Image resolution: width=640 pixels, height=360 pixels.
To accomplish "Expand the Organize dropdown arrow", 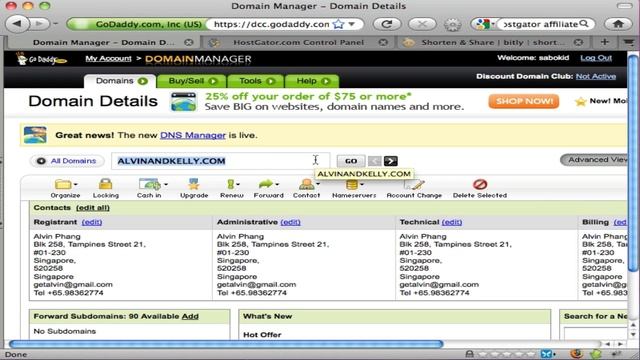I will pyautogui.click(x=76, y=185).
